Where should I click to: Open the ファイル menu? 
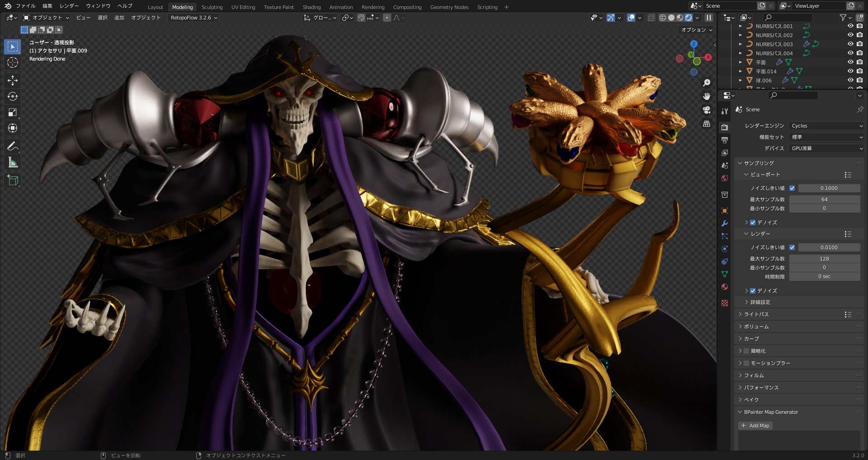(x=26, y=6)
